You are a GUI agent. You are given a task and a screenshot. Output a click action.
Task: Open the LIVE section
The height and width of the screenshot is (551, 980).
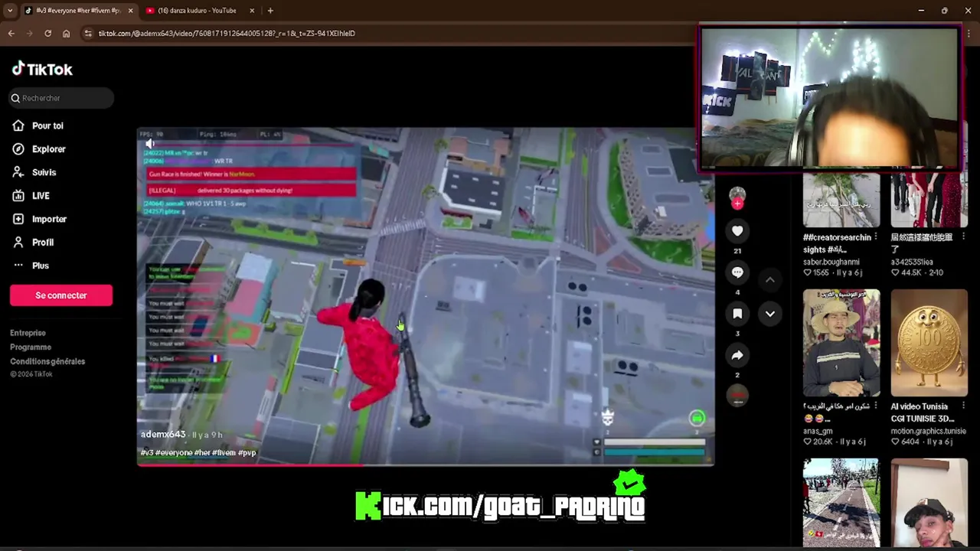coord(31,196)
